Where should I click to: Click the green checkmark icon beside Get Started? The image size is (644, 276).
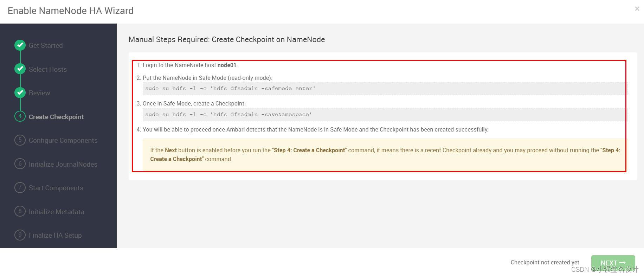coord(20,45)
